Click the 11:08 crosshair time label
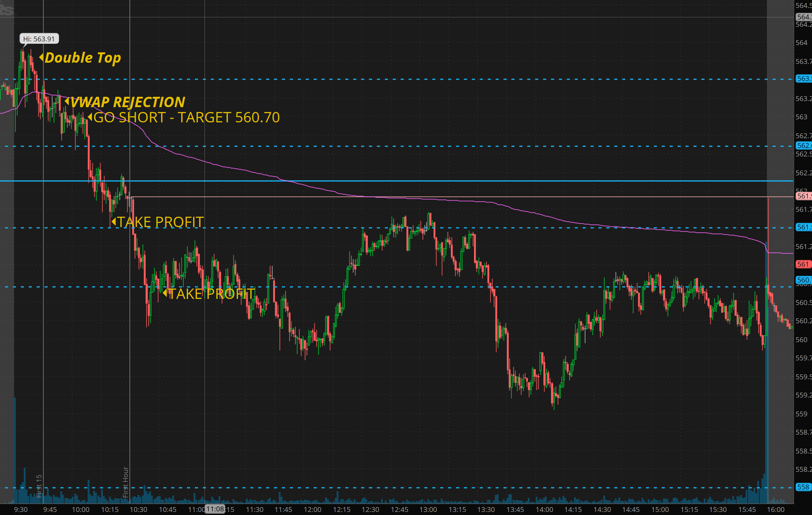 215,509
